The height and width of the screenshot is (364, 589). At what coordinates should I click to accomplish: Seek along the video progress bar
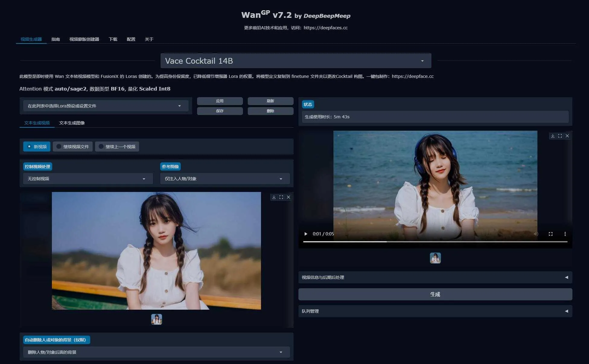tap(435, 242)
